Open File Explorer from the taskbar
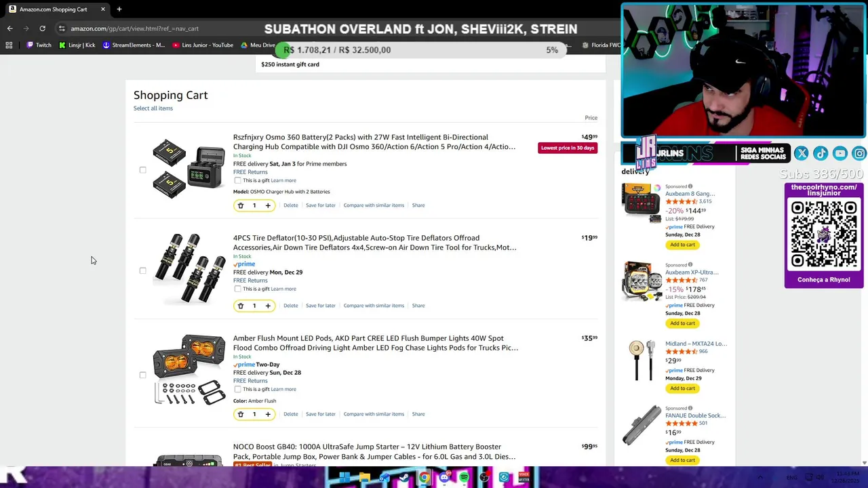The height and width of the screenshot is (488, 868). click(364, 477)
